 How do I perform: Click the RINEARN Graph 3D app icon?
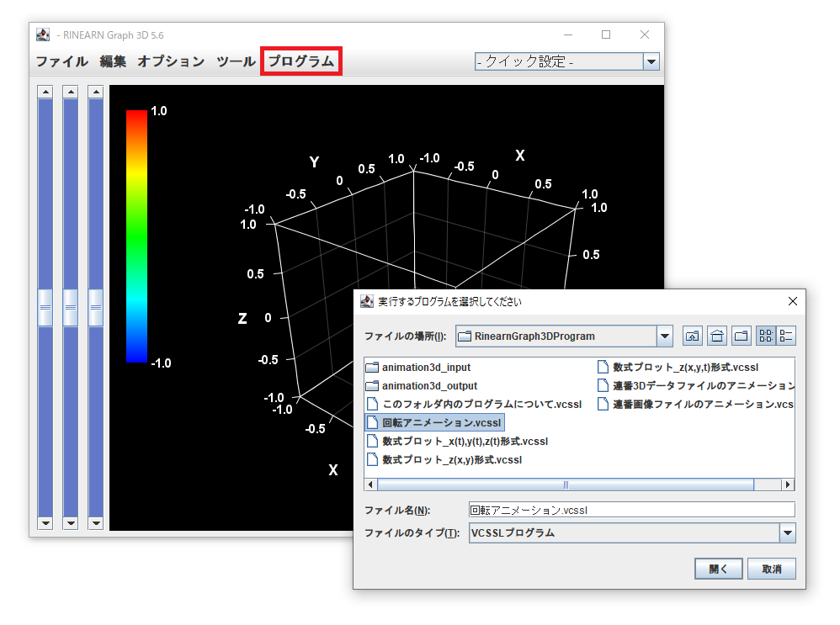click(x=43, y=34)
